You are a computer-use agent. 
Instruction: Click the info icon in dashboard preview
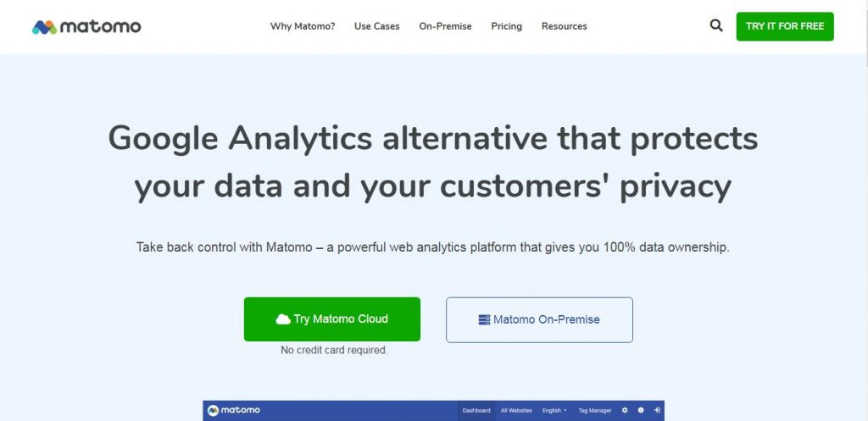click(x=641, y=411)
